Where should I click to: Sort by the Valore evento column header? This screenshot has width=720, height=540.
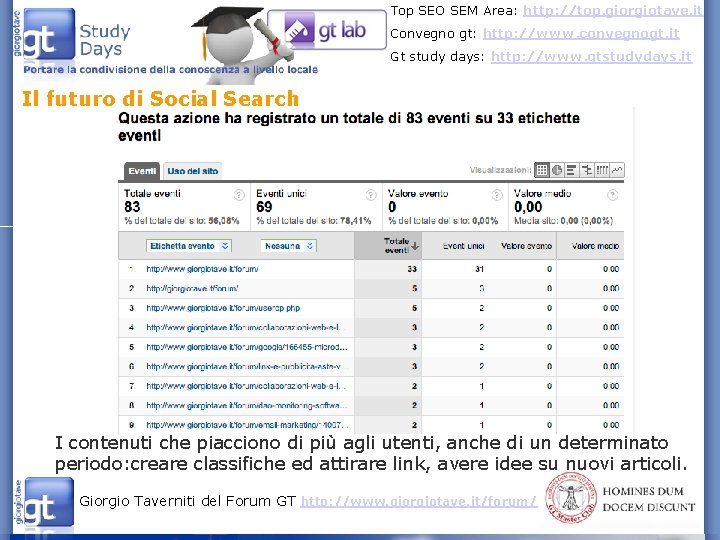526,246
